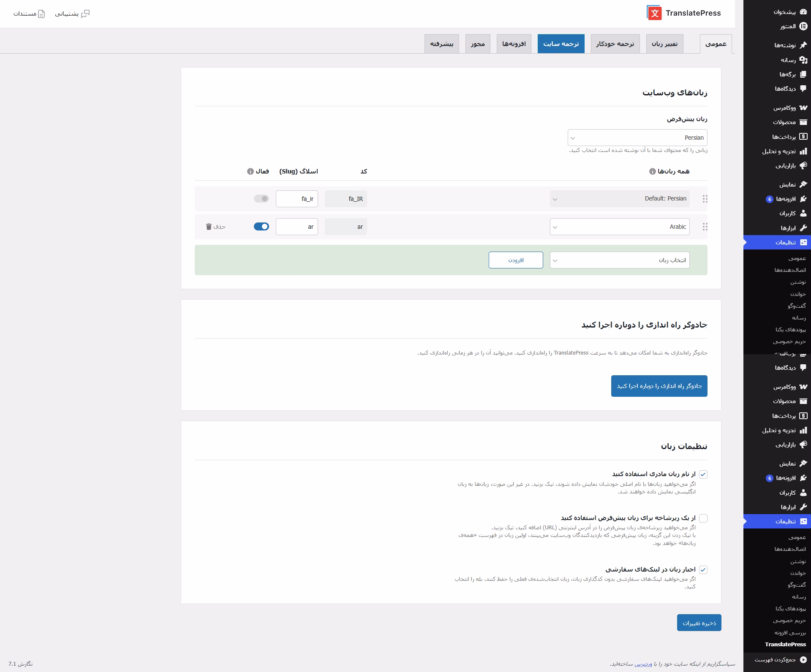811x672 pixels.
Task: Open پیشخوان dashboard icon in sidebar
Action: (803, 12)
